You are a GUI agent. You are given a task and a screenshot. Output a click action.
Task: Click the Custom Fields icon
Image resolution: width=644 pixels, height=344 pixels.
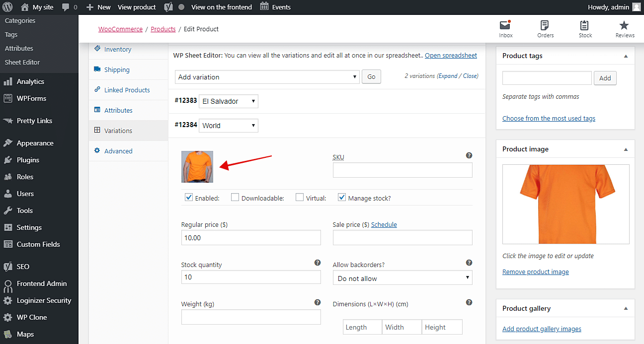click(8, 244)
